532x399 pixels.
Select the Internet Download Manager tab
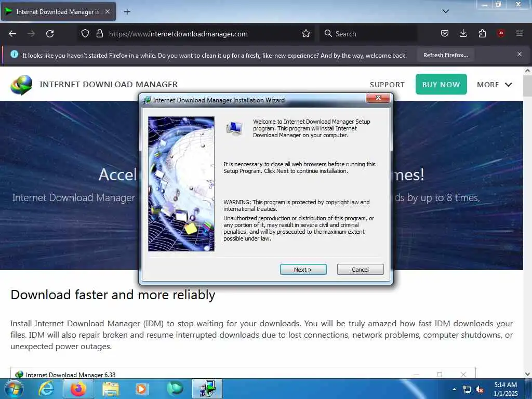click(x=58, y=11)
